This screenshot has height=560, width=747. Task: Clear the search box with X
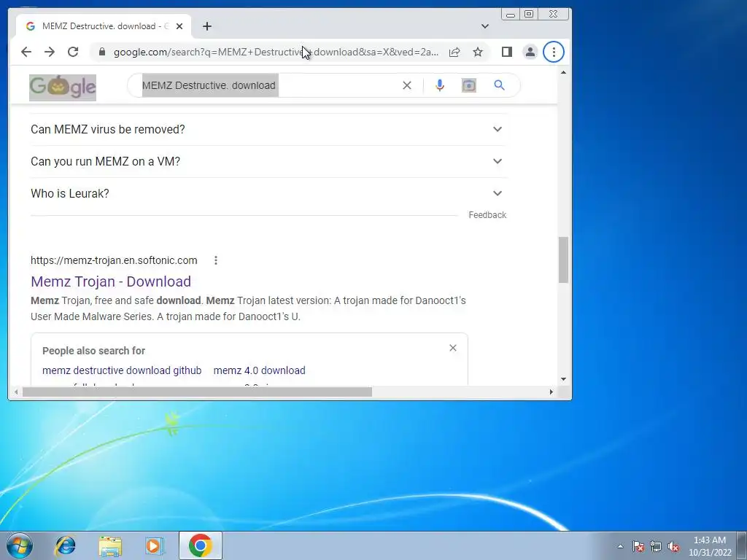(407, 85)
